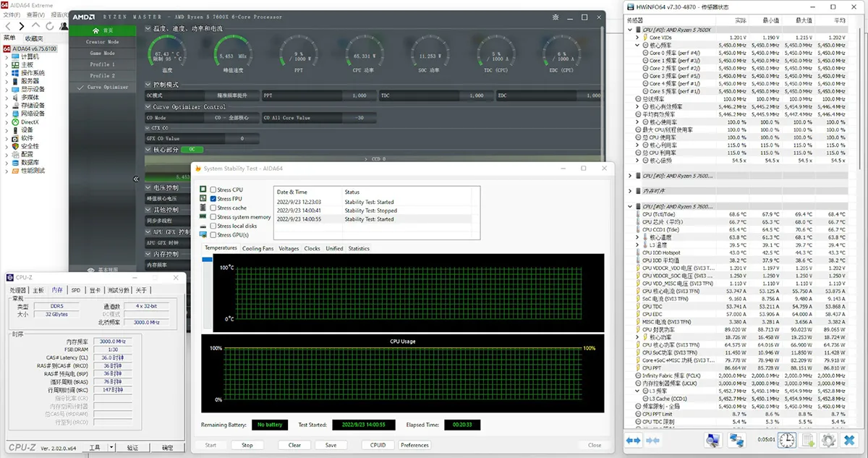Viewport: 868px width, 458px height.
Task: Collapse the 控制模式 section in Ryzen Master
Action: point(148,85)
